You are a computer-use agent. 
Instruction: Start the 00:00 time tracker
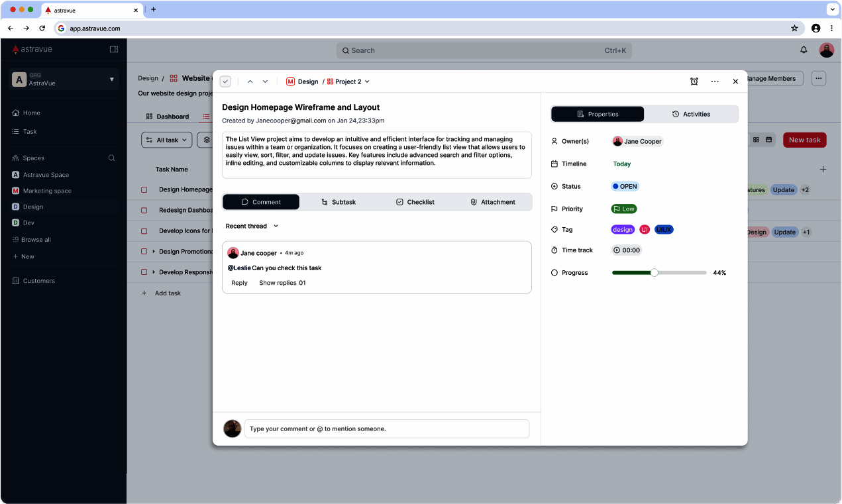point(627,250)
